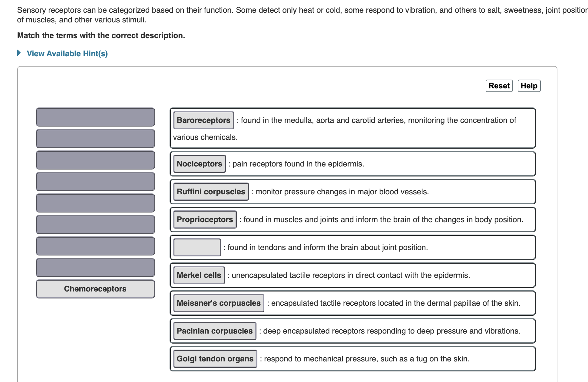The image size is (588, 382).
Task: Click the Help button
Action: tap(529, 86)
